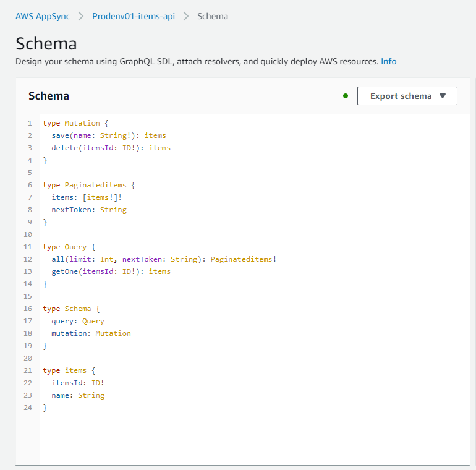Place cursor on the nextToken: String line
The height and width of the screenshot is (470, 476).
tap(89, 210)
